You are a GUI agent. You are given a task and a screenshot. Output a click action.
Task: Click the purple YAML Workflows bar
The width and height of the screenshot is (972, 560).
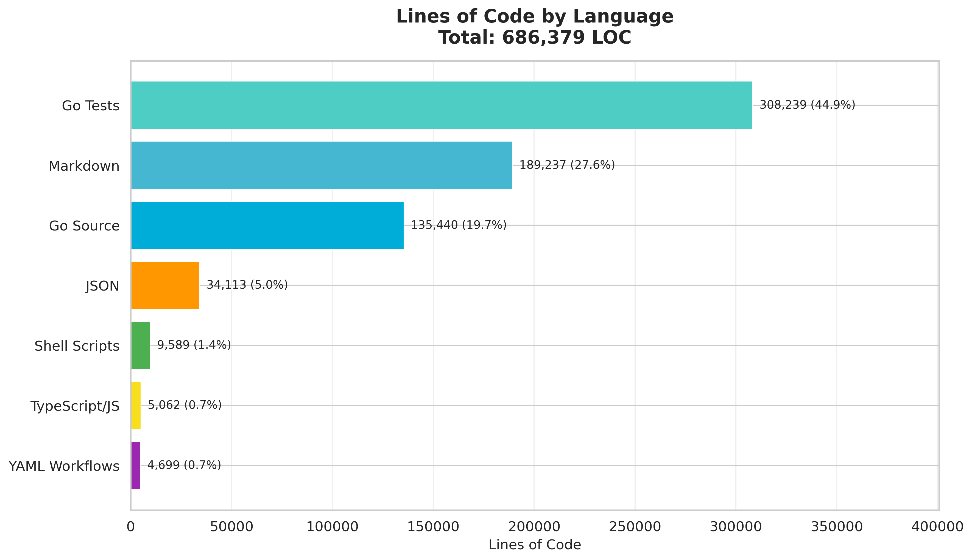click(x=135, y=465)
